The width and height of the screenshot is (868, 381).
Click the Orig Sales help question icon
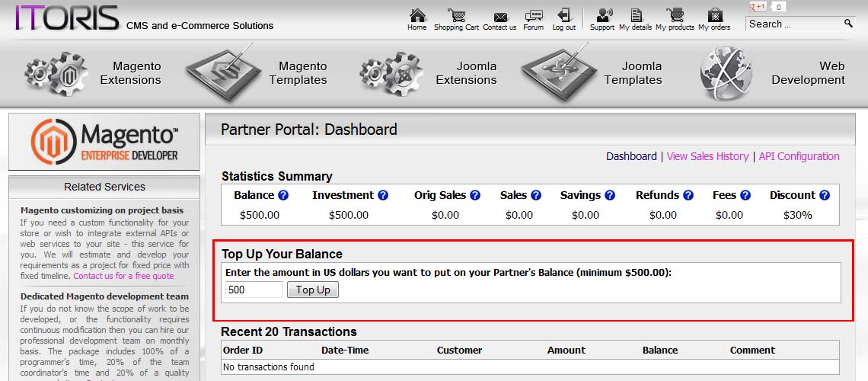(474, 195)
